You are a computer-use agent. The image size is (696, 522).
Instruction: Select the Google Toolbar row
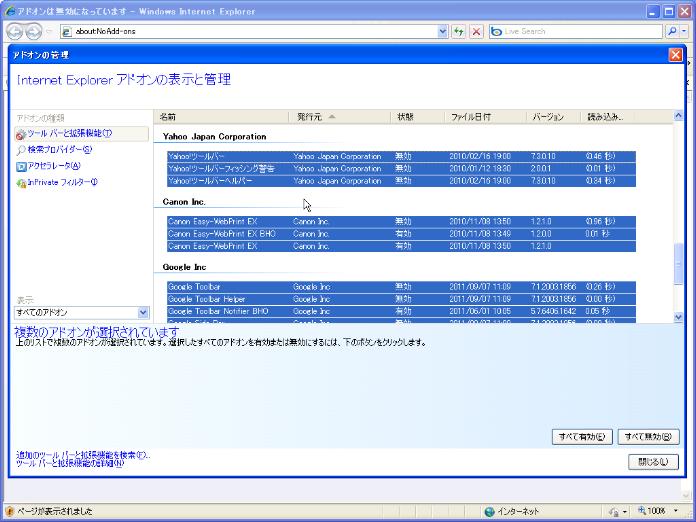[401, 287]
